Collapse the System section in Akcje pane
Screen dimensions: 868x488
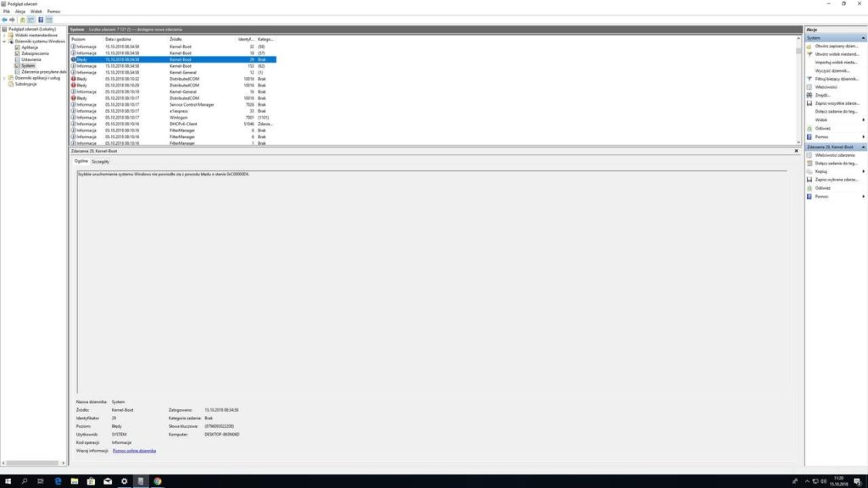[x=863, y=37]
